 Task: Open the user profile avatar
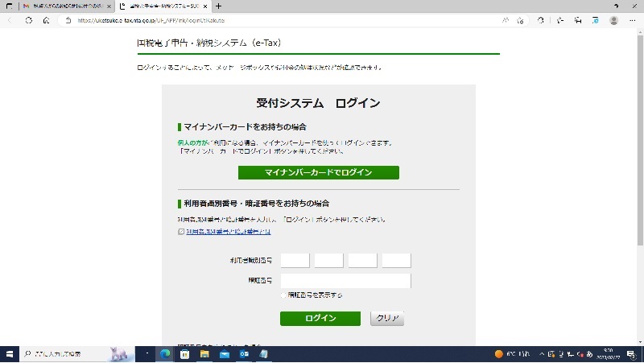coord(613,20)
